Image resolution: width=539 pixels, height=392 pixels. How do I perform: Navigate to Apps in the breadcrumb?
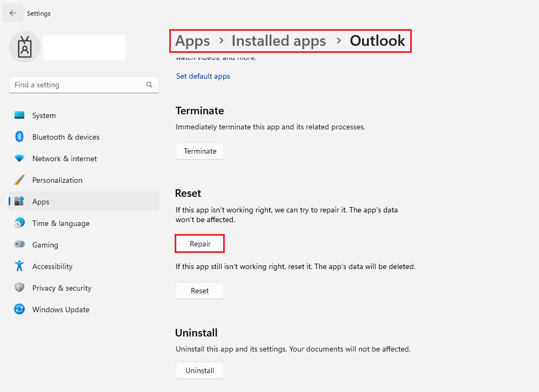pos(192,41)
